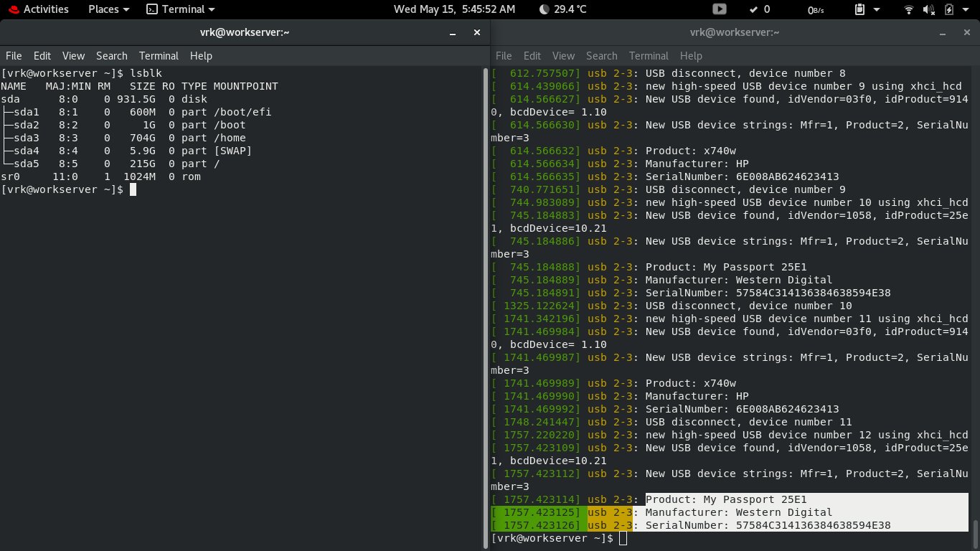The image size is (980, 551).
Task: Click the battery charging icon
Action: (949, 9)
